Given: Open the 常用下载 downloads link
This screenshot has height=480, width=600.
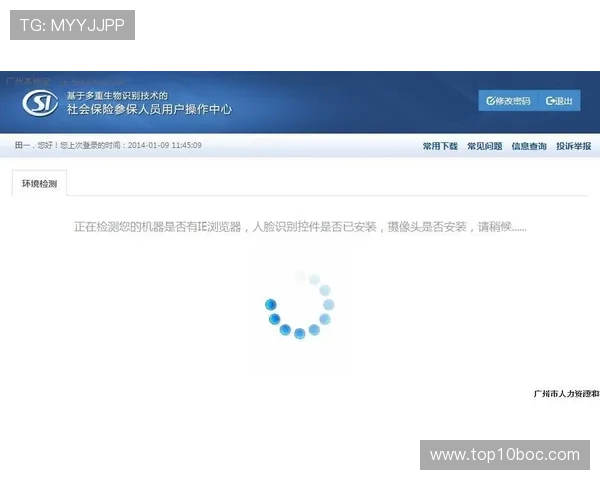Looking at the screenshot, I should pyautogui.click(x=440, y=146).
